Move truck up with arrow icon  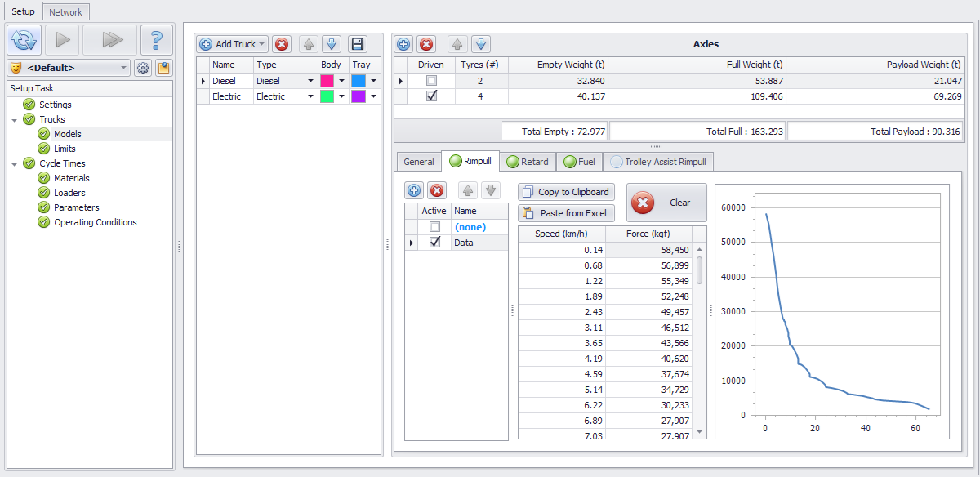(308, 44)
